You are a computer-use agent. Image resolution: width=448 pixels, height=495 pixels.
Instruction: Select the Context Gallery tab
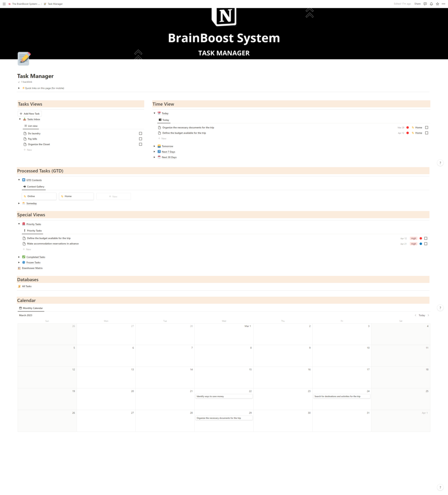pyautogui.click(x=34, y=187)
